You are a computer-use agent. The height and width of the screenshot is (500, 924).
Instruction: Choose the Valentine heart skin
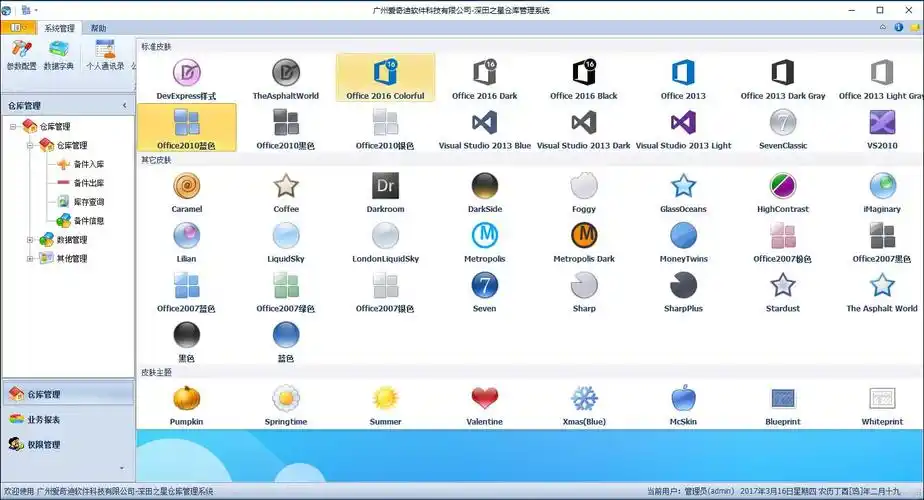click(484, 405)
